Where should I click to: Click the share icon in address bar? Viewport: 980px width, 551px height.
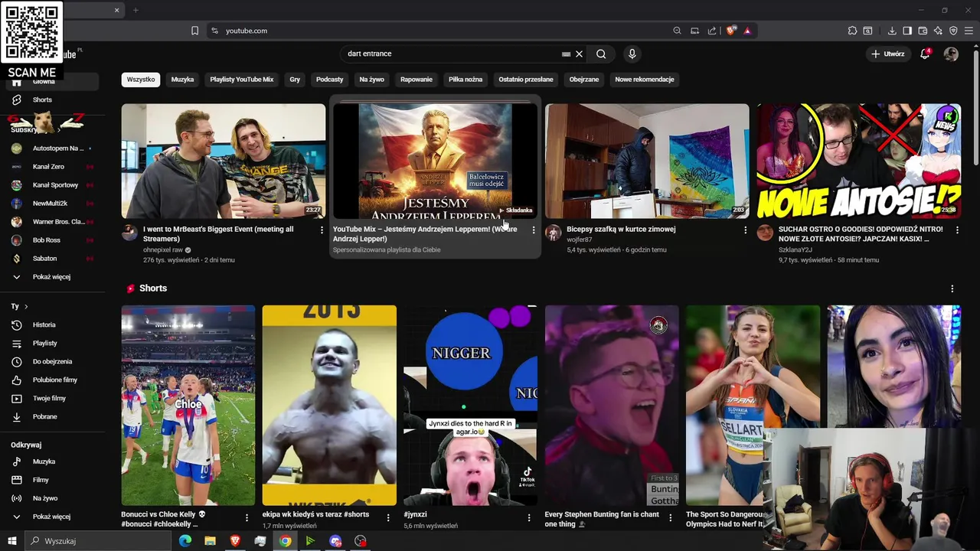click(x=712, y=31)
